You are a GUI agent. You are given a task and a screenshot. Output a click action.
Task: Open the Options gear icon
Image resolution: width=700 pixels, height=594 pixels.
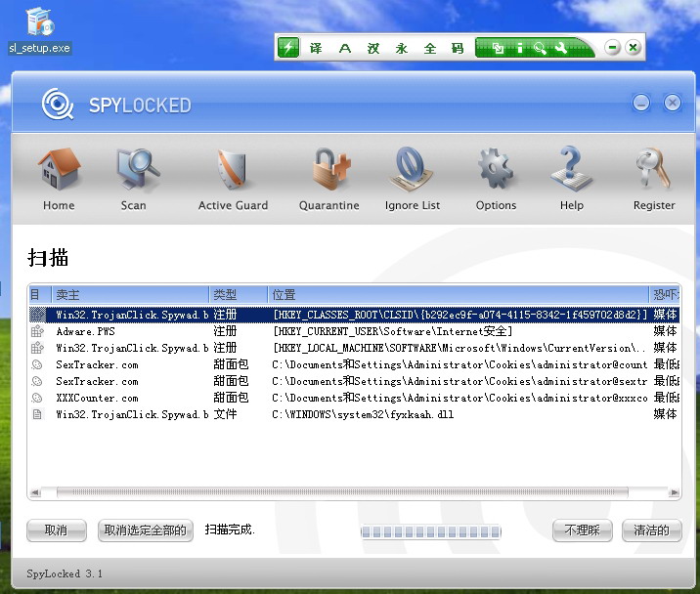point(495,169)
